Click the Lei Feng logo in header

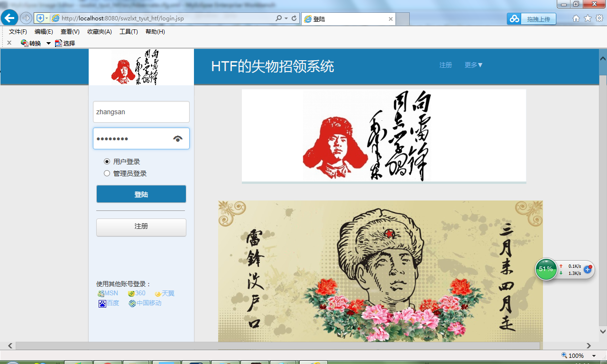pyautogui.click(x=135, y=67)
